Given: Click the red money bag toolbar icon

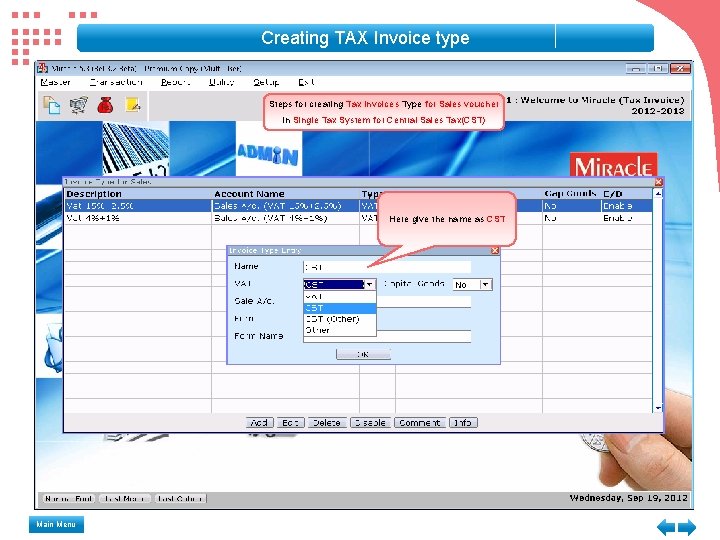Looking at the screenshot, I should 105,105.
